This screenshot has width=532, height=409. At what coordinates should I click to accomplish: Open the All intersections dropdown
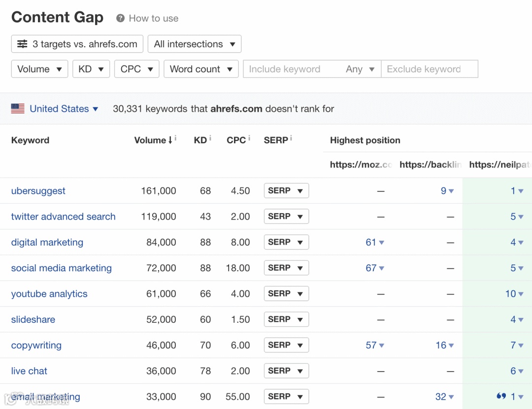(x=195, y=44)
